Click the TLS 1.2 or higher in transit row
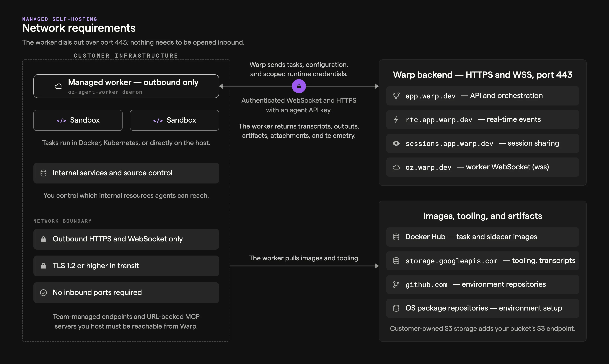Screen dimensions: 609x364 click(126, 266)
